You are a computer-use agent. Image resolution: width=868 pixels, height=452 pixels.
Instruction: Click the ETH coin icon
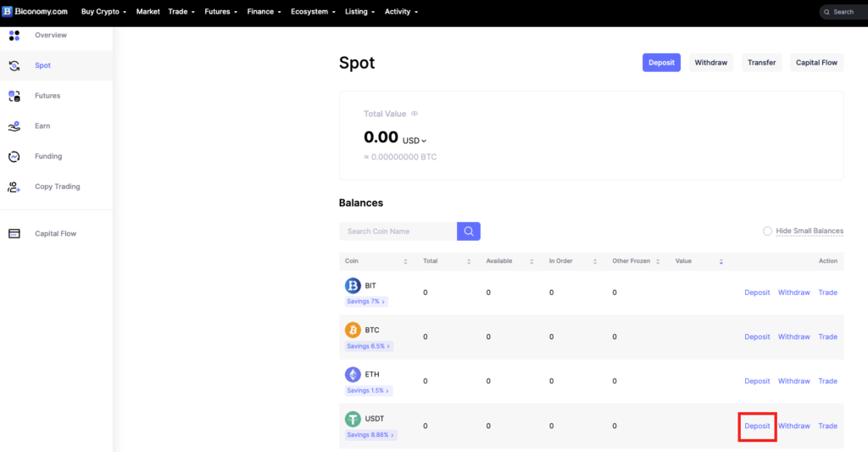click(x=353, y=375)
